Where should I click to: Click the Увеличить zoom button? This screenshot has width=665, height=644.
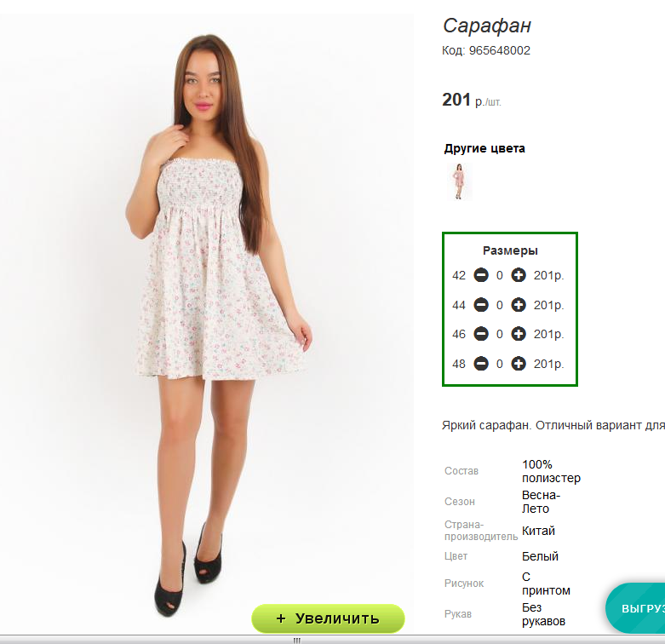[x=328, y=618]
